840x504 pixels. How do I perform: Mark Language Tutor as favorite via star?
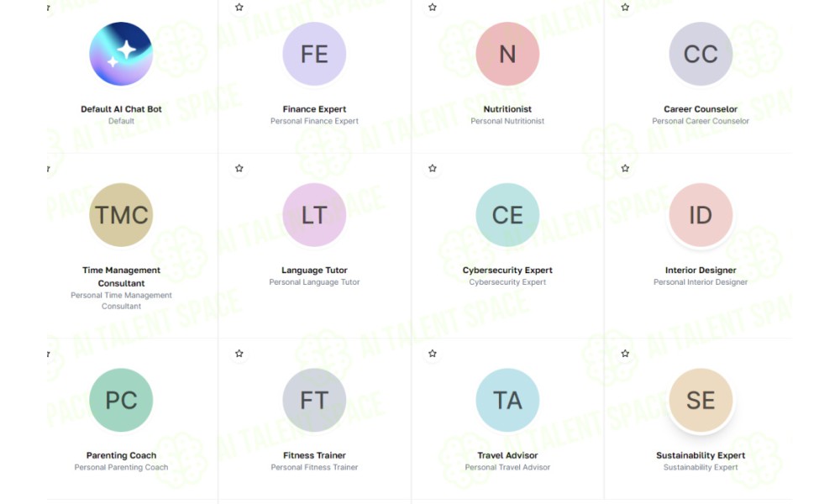239,168
